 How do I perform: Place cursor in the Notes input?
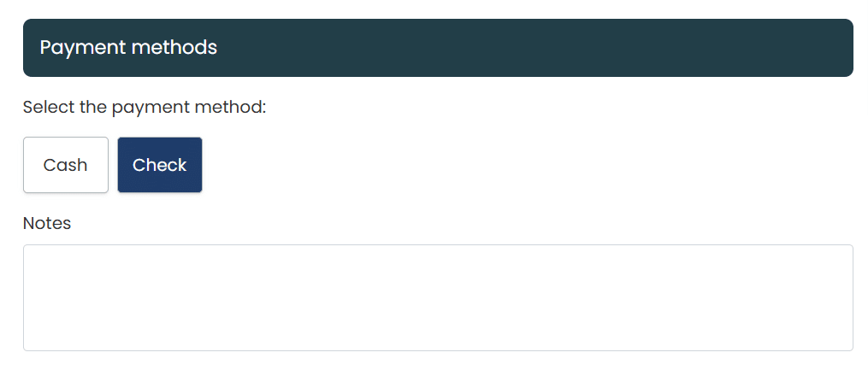click(x=438, y=297)
